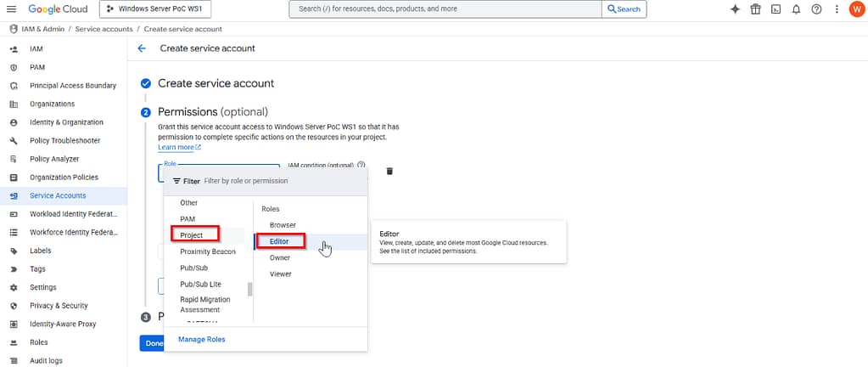Choose the Browser role
868x367 pixels.
click(x=283, y=225)
